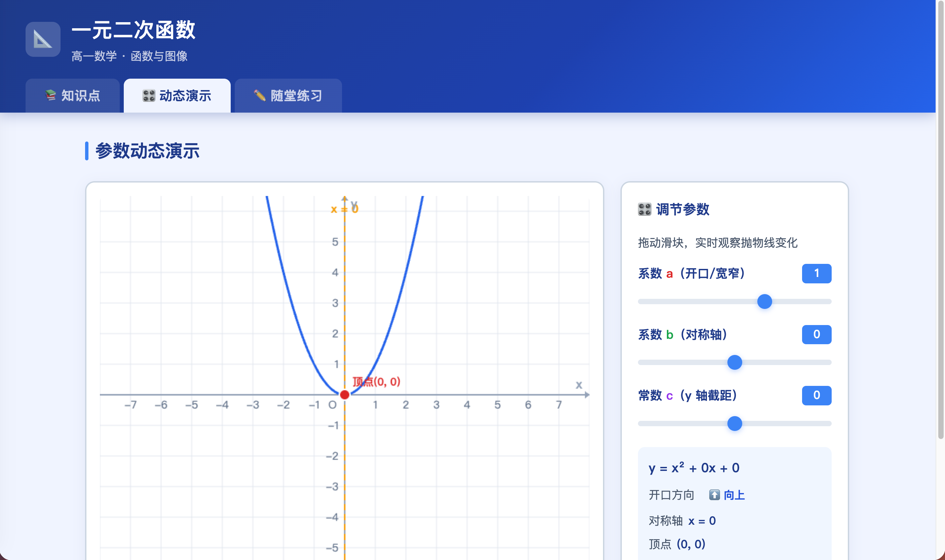Click the pencil icon on 随堂练习 tab
The image size is (945, 560).
(260, 95)
